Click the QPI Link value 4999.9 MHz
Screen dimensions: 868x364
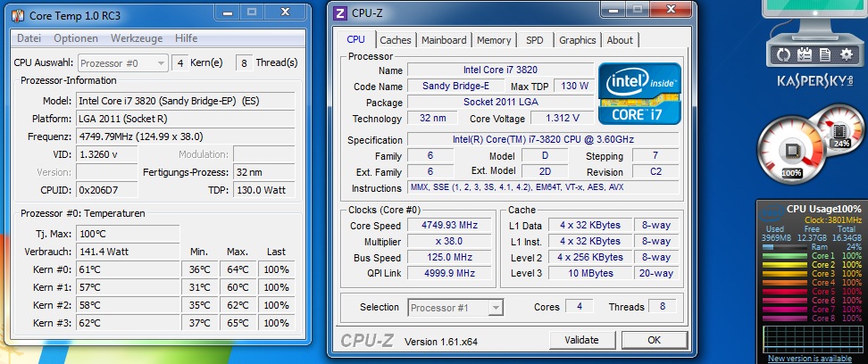pos(449,273)
